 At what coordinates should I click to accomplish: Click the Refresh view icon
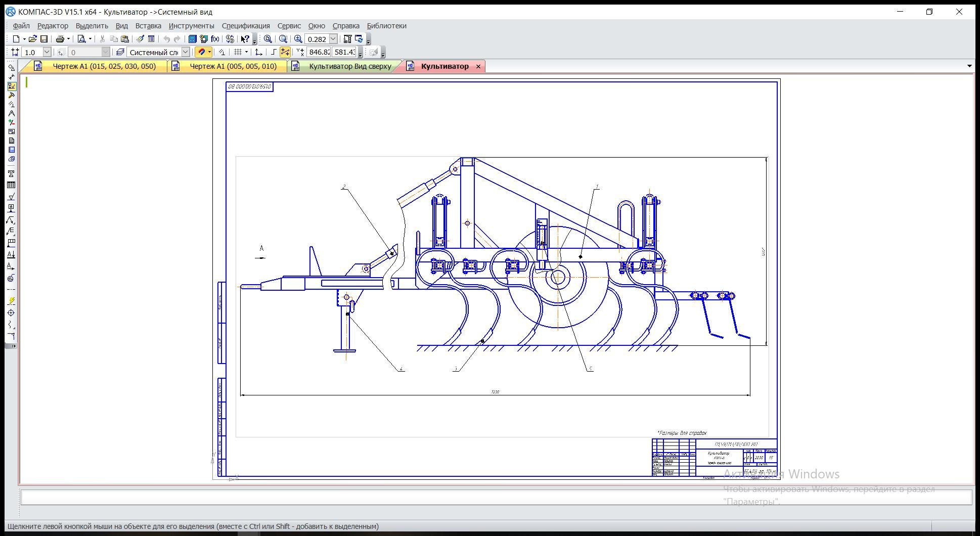coord(359,39)
